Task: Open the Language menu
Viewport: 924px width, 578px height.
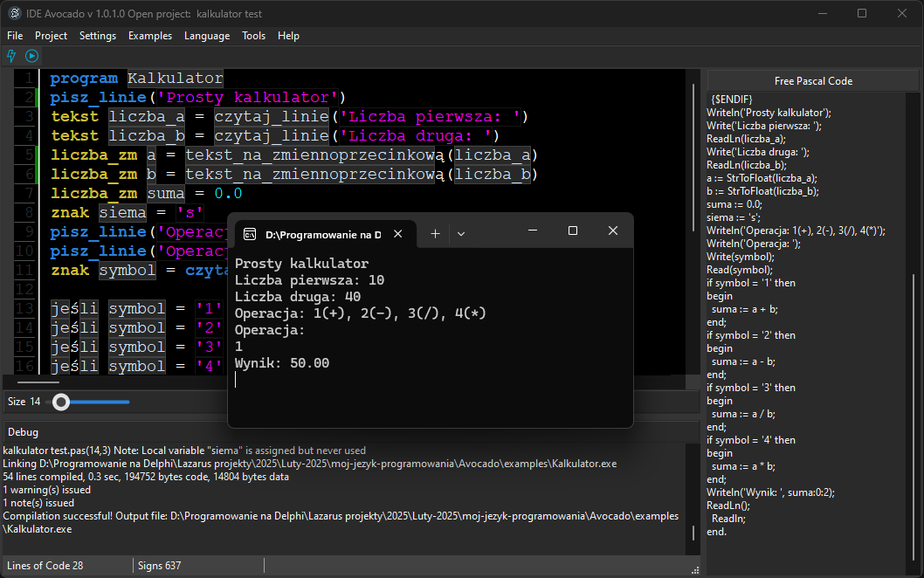Action: (x=207, y=36)
